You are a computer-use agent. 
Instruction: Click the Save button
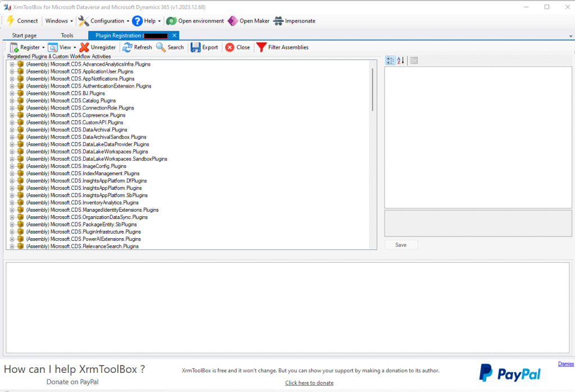(x=401, y=245)
